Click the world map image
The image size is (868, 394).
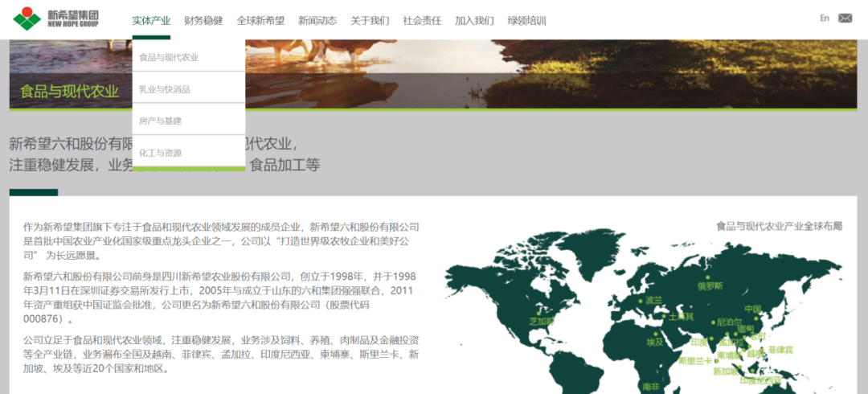coord(644,313)
